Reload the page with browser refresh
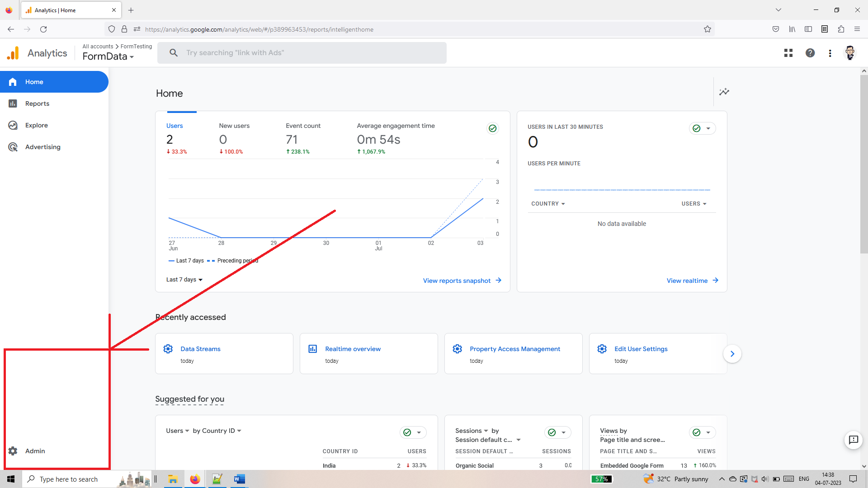The height and width of the screenshot is (488, 868). [43, 29]
